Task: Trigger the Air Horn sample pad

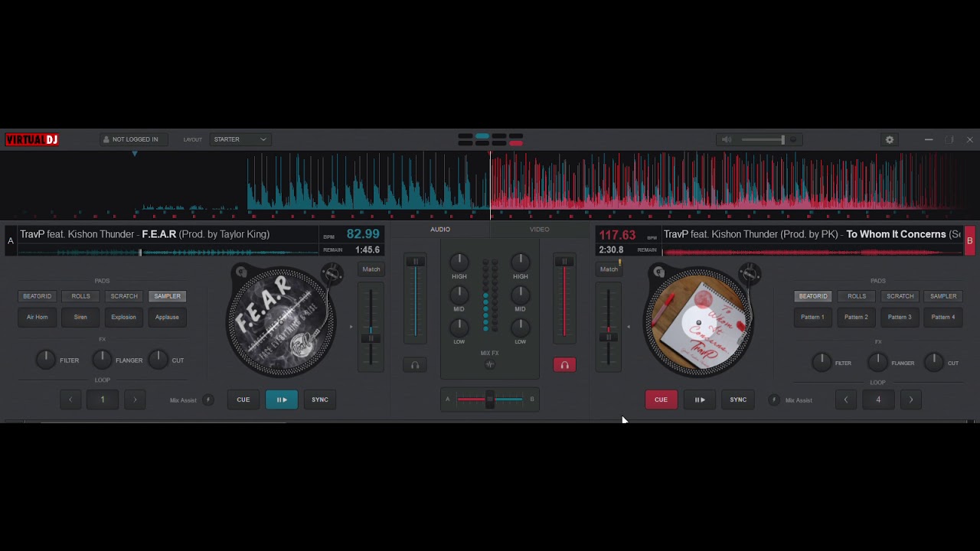Action: (37, 317)
